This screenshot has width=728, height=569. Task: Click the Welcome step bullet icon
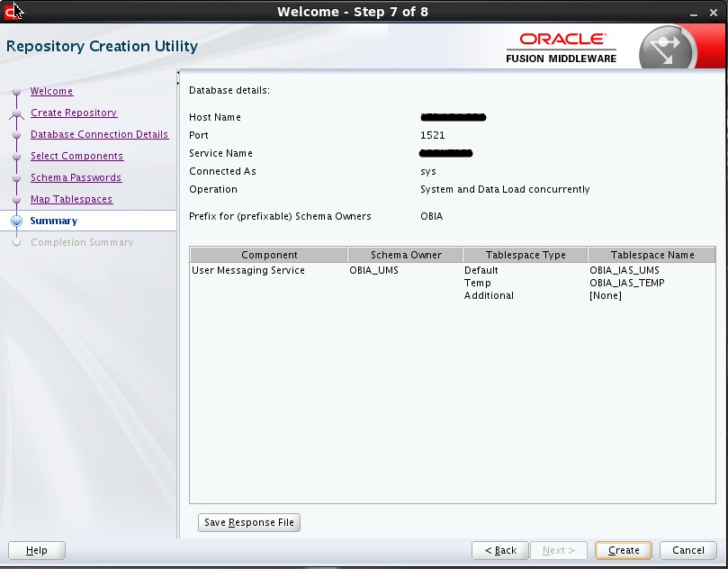[x=17, y=92]
